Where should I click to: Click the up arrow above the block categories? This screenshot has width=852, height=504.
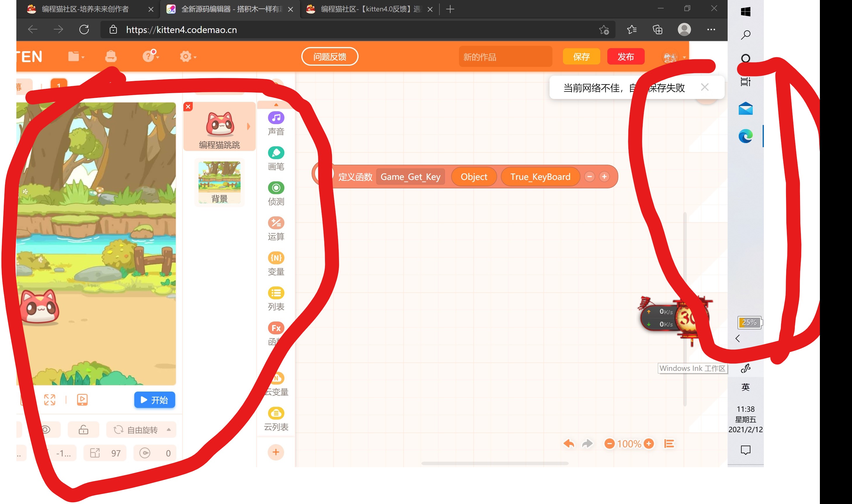pyautogui.click(x=276, y=105)
